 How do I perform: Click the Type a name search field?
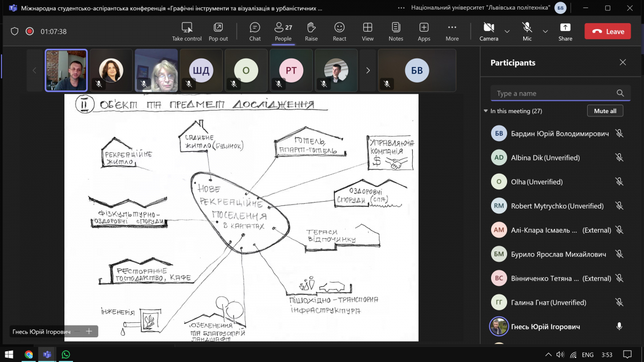click(x=553, y=93)
